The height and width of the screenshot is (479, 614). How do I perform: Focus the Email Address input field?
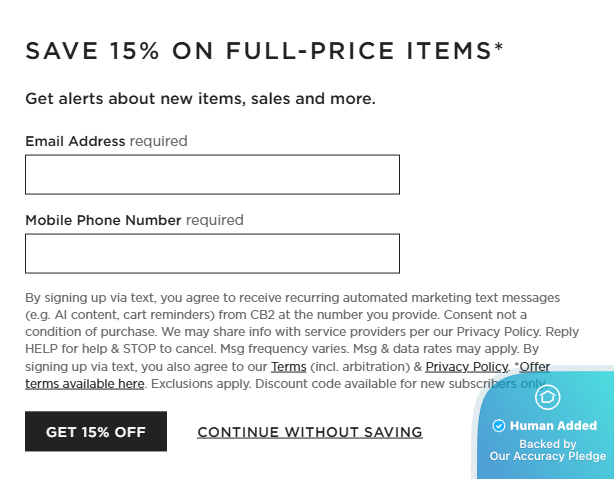pyautogui.click(x=212, y=175)
